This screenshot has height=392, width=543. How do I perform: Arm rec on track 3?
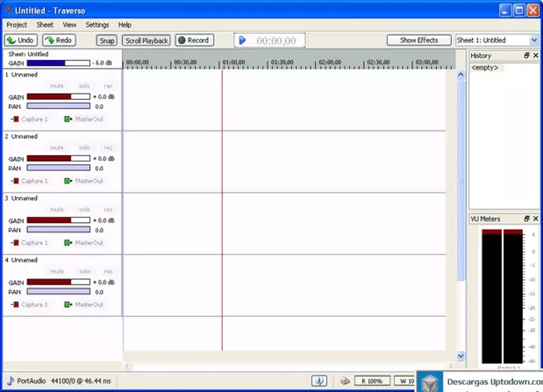tap(108, 209)
